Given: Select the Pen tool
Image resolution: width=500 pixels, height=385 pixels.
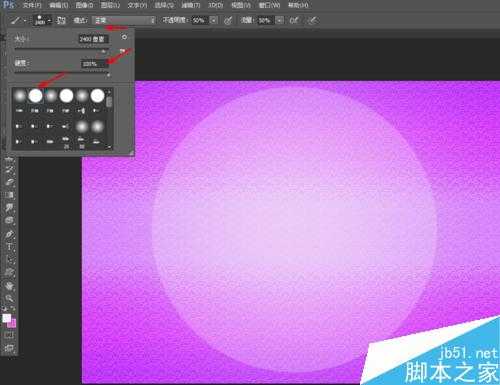Looking at the screenshot, I should click(x=10, y=235).
